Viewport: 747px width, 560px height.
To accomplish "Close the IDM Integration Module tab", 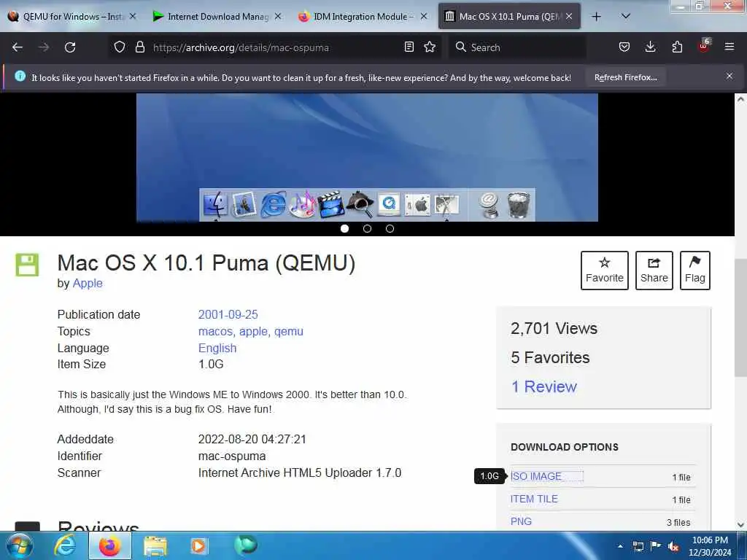I will (x=424, y=16).
